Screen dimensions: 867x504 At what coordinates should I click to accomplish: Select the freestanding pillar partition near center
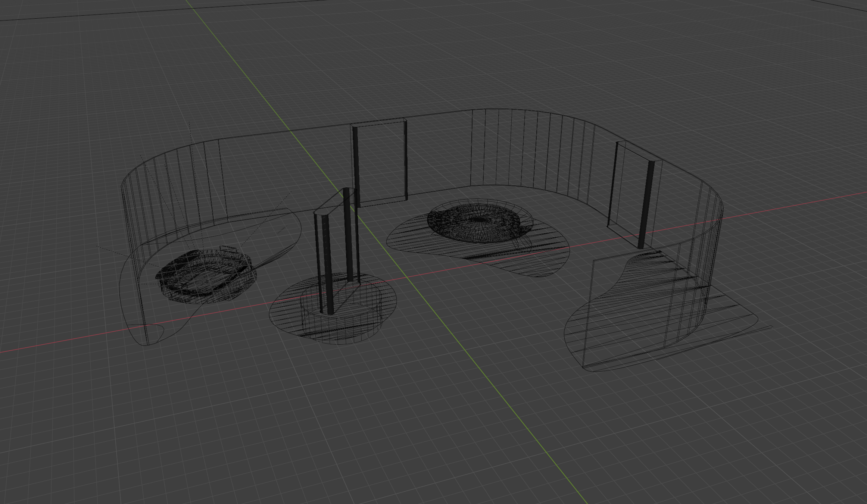337,251
